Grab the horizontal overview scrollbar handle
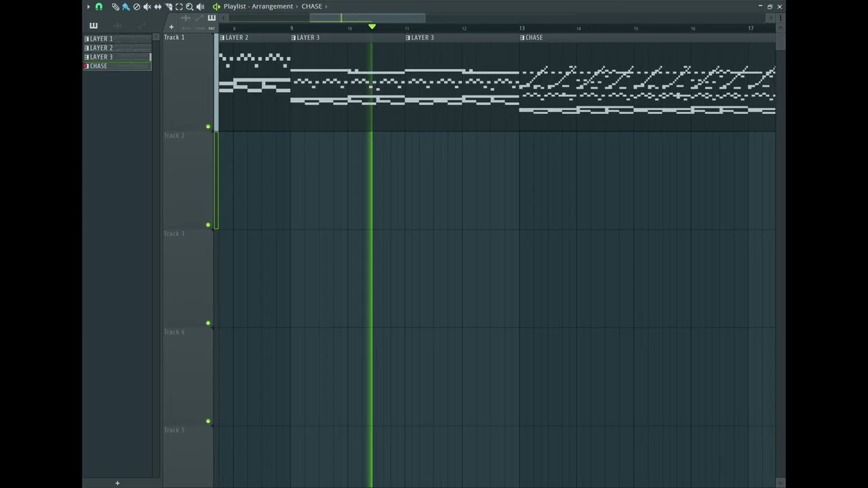868x488 pixels. [x=368, y=18]
